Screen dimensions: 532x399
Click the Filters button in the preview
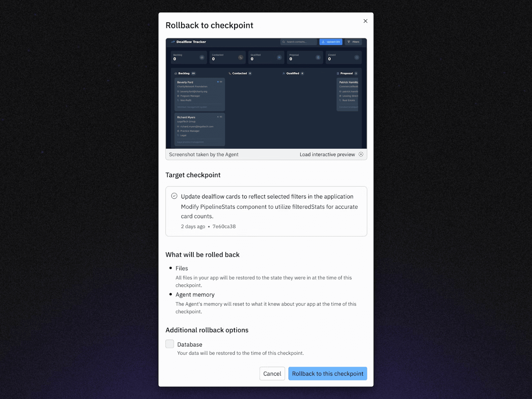353,42
